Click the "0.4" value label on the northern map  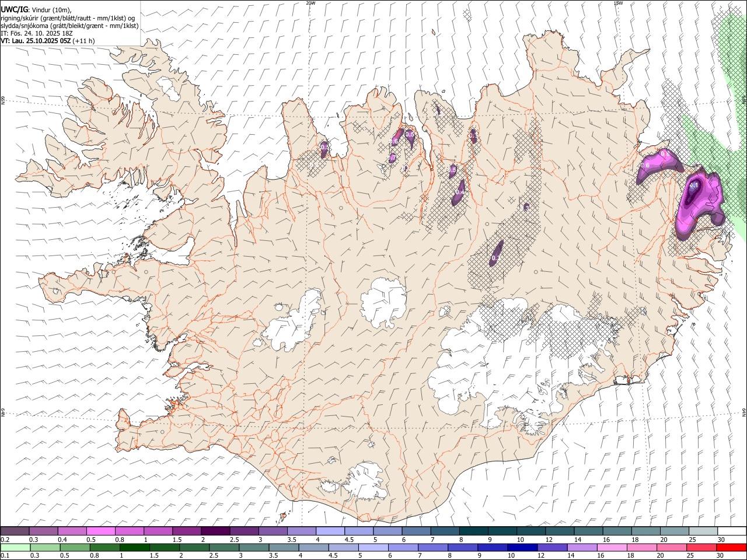(x=460, y=192)
